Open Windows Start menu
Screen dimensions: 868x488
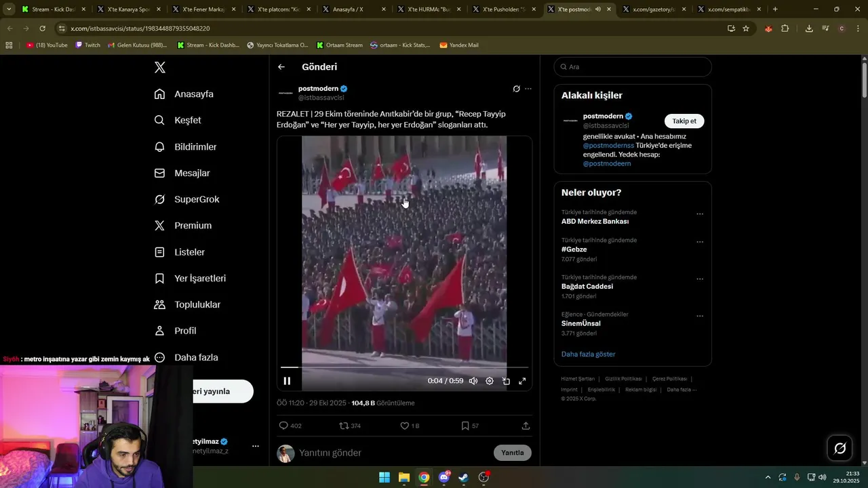(384, 477)
